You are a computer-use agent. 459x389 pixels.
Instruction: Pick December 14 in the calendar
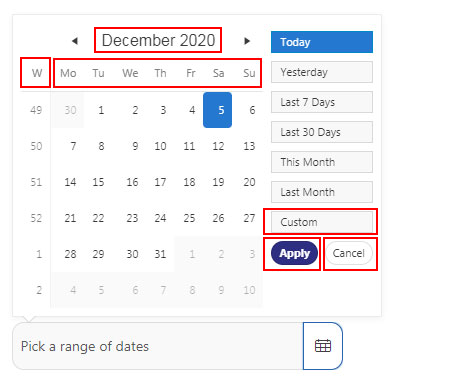coord(70,182)
